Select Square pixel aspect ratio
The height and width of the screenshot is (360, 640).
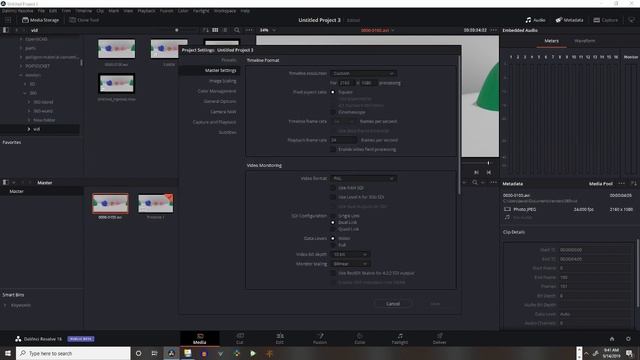pyautogui.click(x=333, y=92)
